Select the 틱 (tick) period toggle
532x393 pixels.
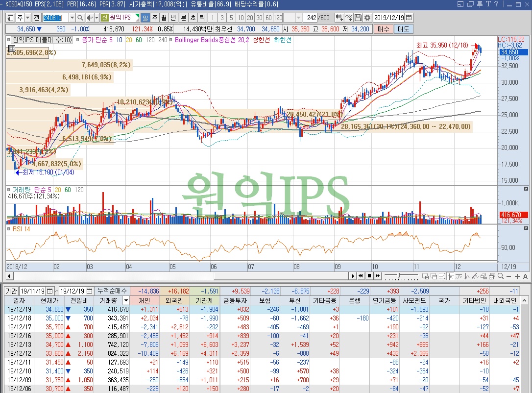click(202, 18)
